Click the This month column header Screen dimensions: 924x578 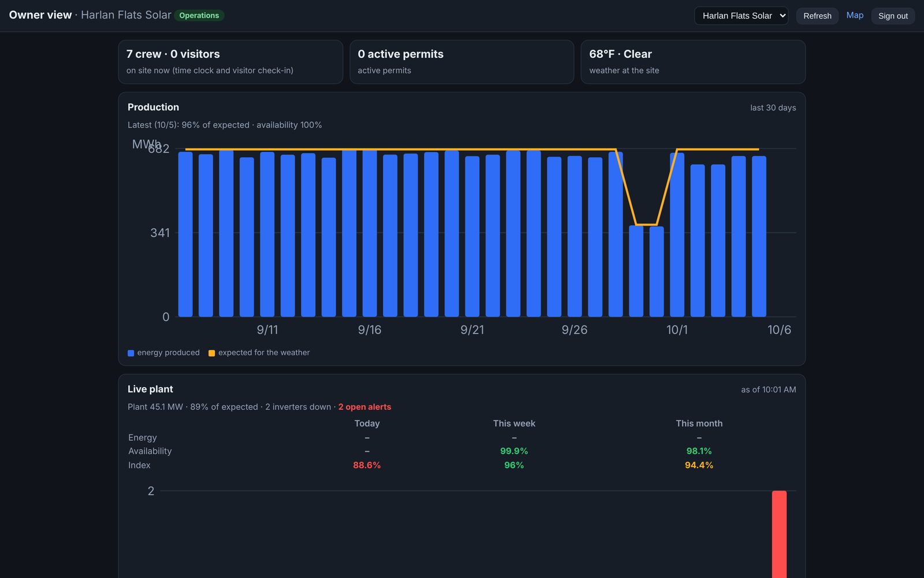699,424
